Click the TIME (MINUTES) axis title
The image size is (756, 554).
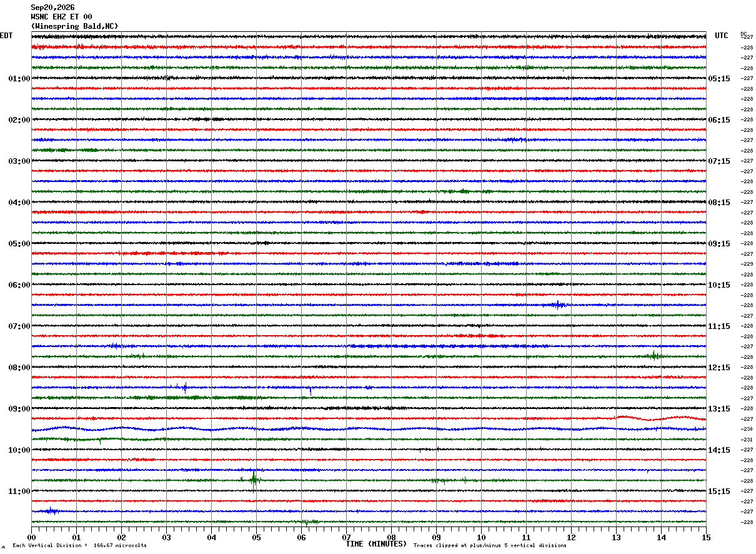pyautogui.click(x=376, y=544)
